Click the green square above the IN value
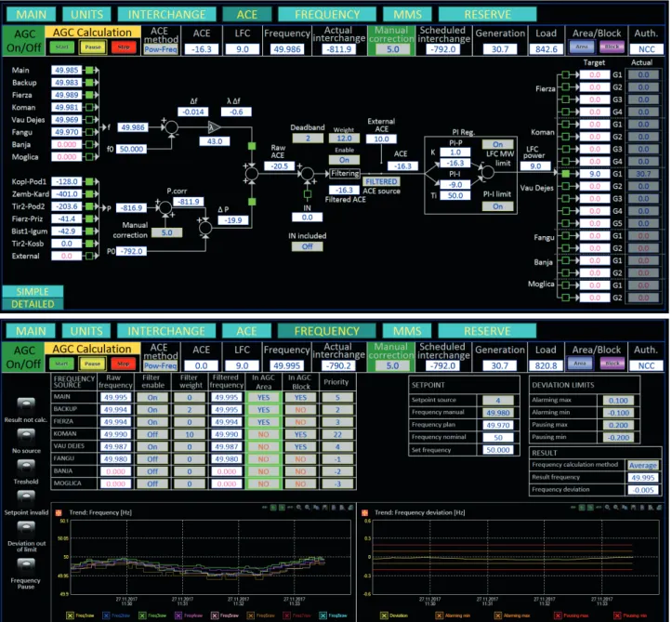 tap(308, 194)
